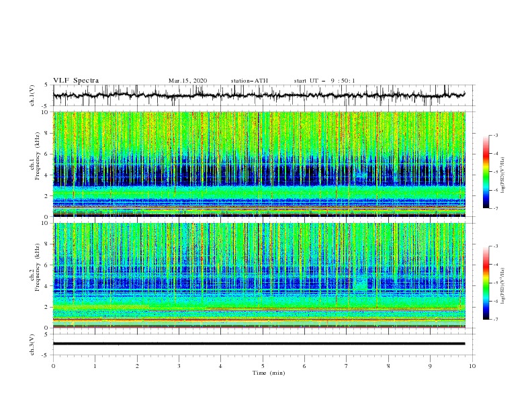Click the 'ch.3(V)' axis label
The width and height of the screenshot is (532, 411).
pos(32,345)
